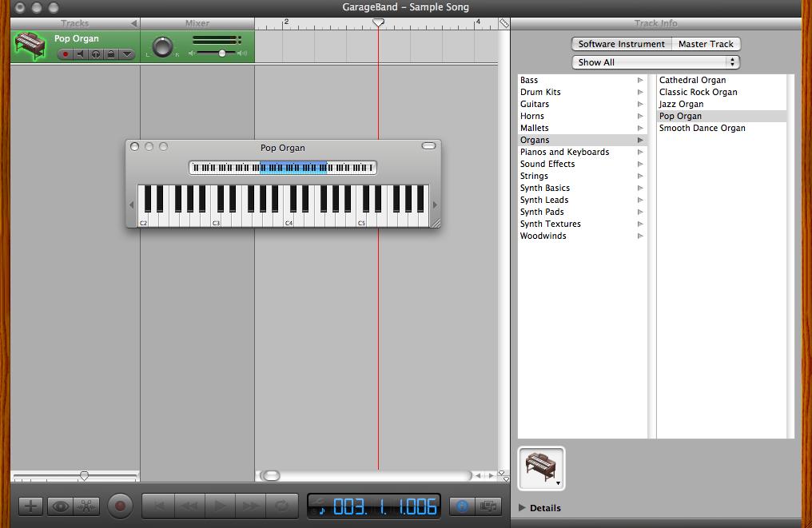
Task: Shift keyboard range up with right arrow
Action: [x=435, y=205]
